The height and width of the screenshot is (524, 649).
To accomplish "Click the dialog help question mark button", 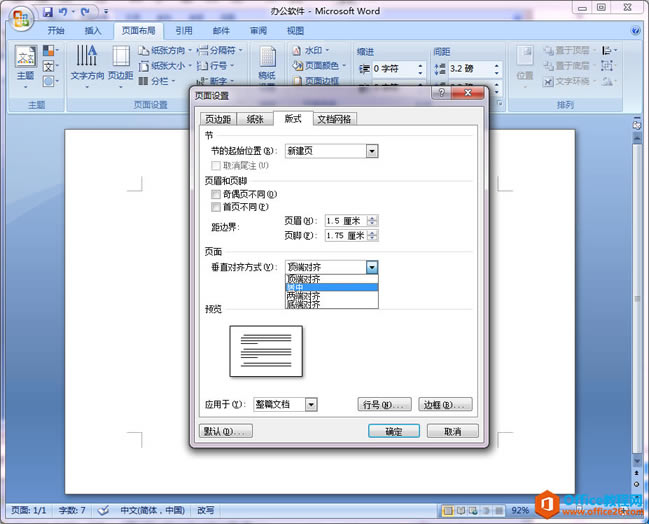I will click(x=442, y=92).
